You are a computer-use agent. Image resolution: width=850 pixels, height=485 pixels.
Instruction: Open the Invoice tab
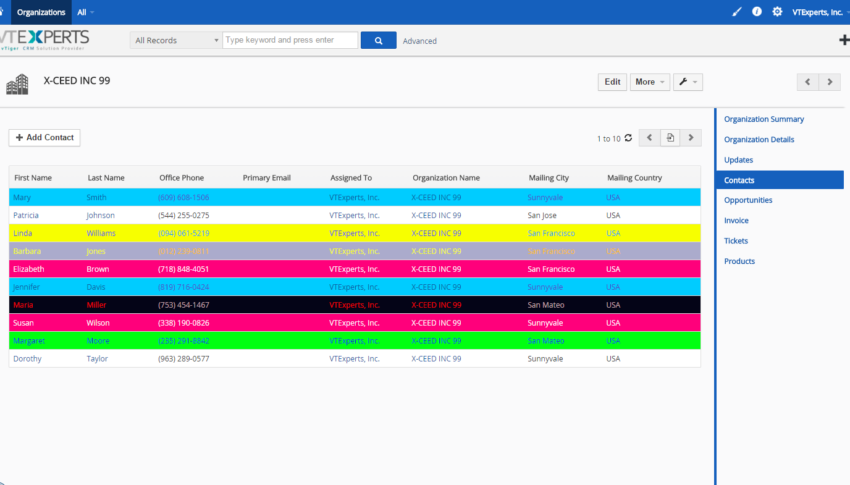(736, 221)
